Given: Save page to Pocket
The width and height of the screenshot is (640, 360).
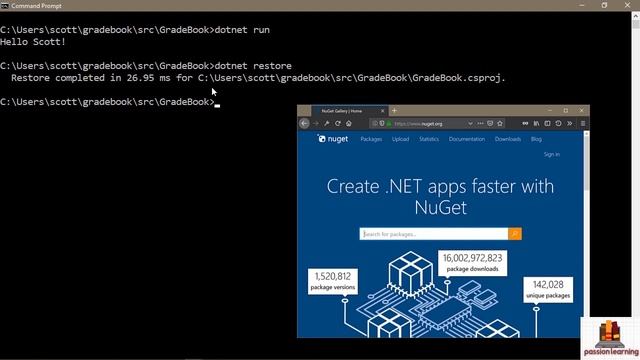Looking at the screenshot, I should [490, 123].
